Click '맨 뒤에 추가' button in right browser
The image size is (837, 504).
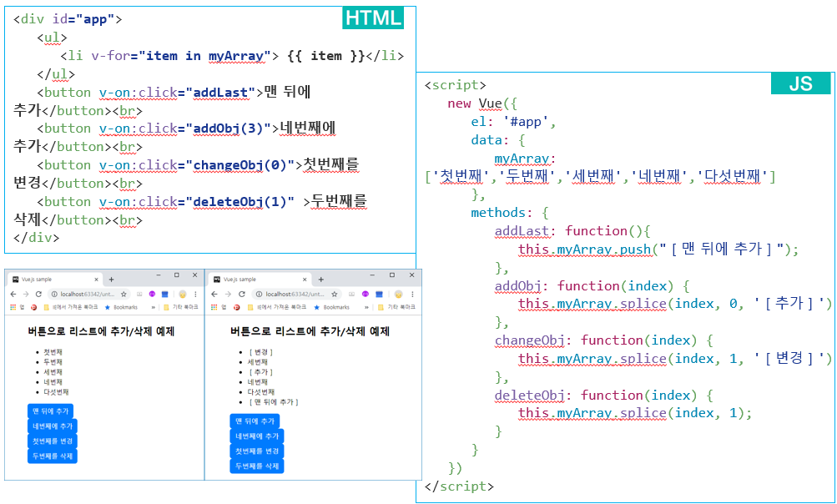[x=255, y=421]
